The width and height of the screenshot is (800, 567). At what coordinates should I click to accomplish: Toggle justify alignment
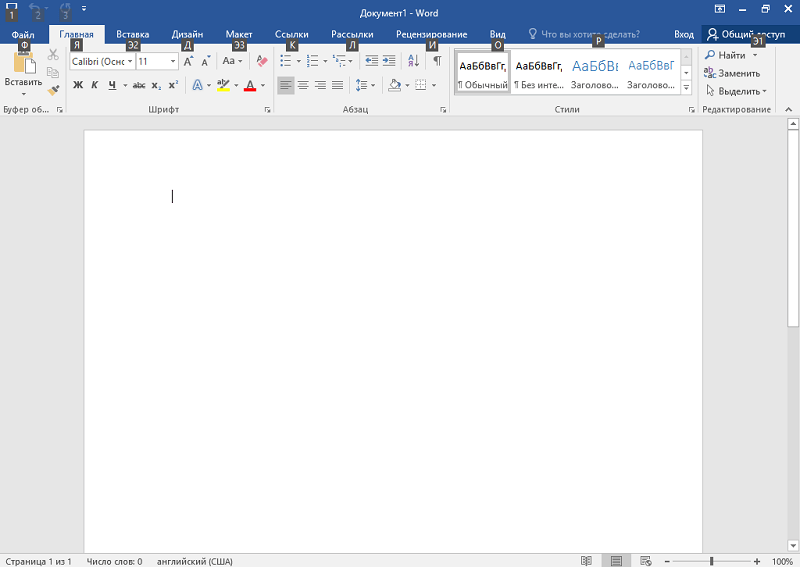pos(337,85)
